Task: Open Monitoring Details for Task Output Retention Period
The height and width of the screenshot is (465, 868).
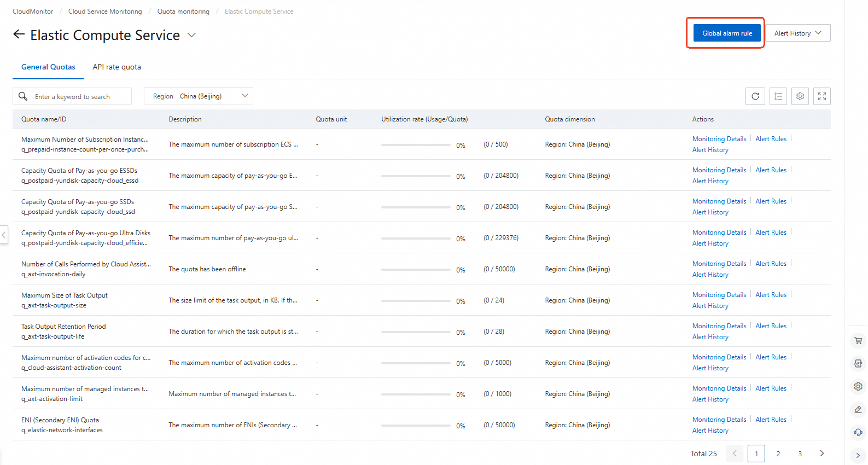Action: tap(719, 326)
